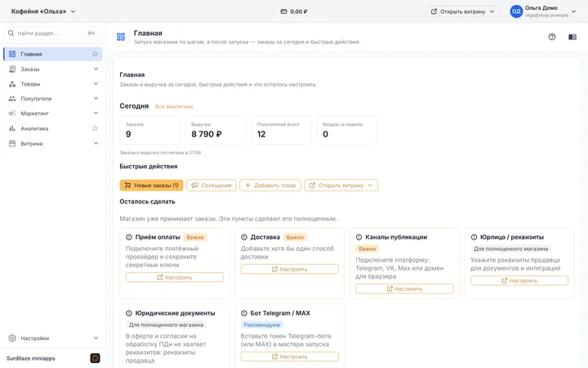Click the Входов за неделю card
Image resolution: width=588 pixels, height=368 pixels.
click(347, 130)
